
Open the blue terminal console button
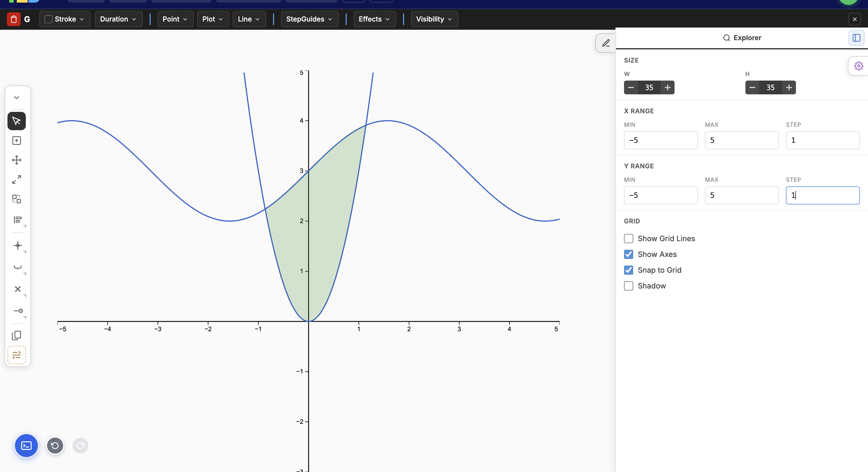click(x=26, y=446)
